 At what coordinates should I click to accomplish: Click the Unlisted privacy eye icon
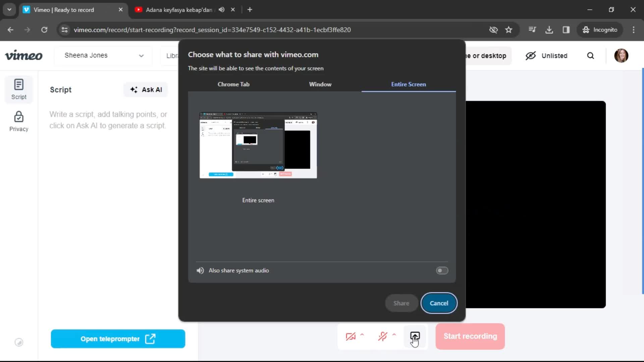pos(531,56)
